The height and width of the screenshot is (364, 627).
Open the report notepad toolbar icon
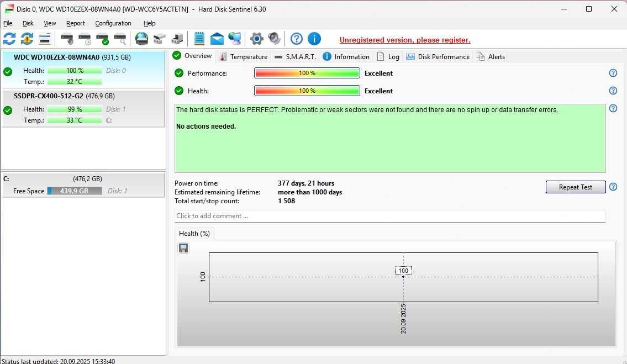point(199,39)
